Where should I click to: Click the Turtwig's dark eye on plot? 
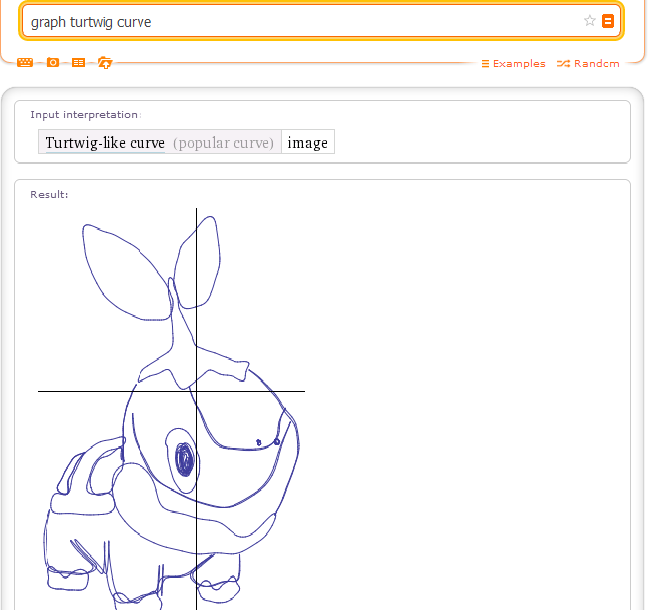pyautogui.click(x=184, y=460)
